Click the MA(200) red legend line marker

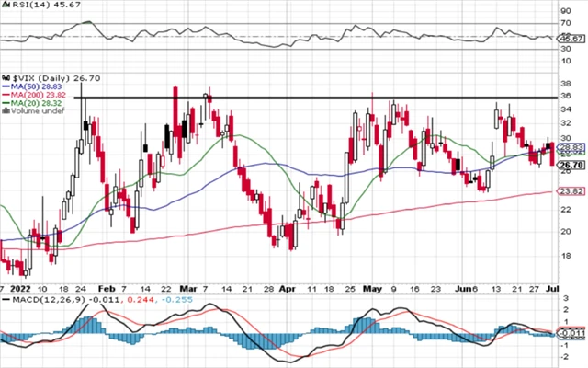[x=6, y=93]
